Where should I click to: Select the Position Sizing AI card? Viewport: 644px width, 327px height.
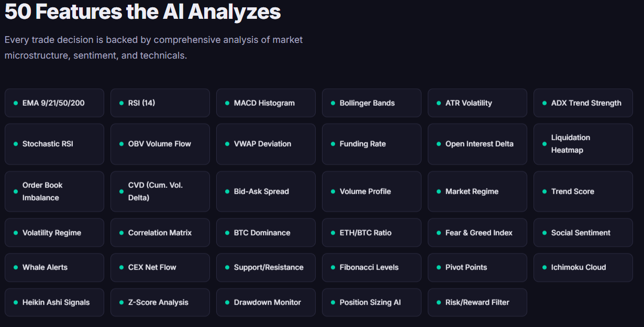(371, 302)
